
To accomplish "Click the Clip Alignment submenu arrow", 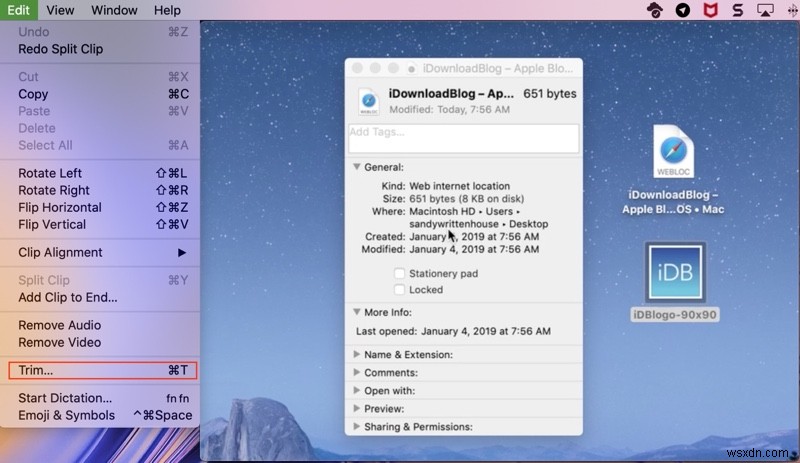I will pyautogui.click(x=182, y=253).
